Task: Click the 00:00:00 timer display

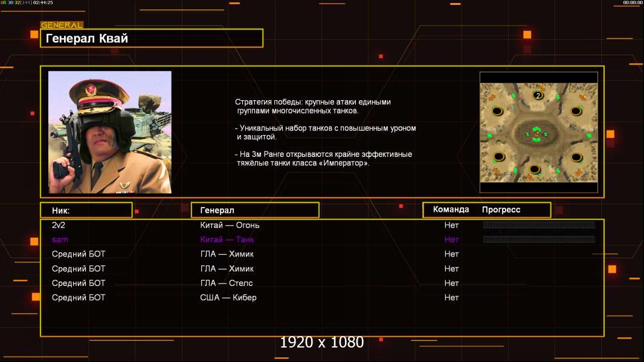Action: (x=632, y=3)
